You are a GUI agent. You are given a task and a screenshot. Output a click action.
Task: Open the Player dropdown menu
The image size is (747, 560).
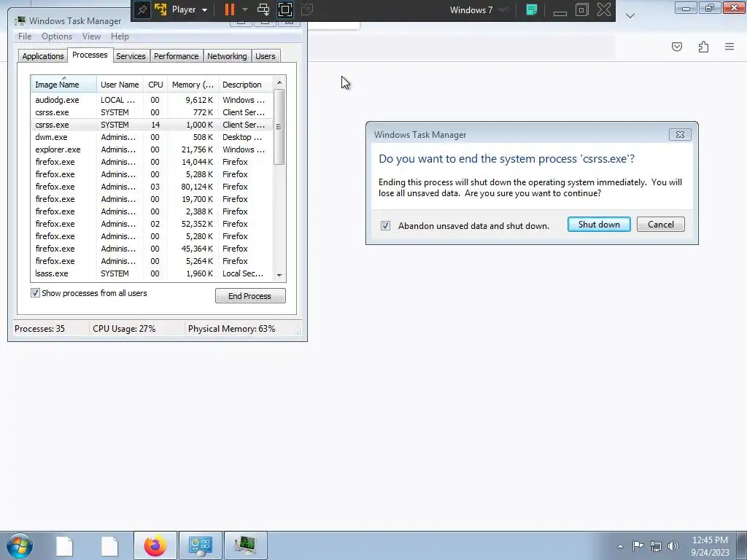coord(189,9)
